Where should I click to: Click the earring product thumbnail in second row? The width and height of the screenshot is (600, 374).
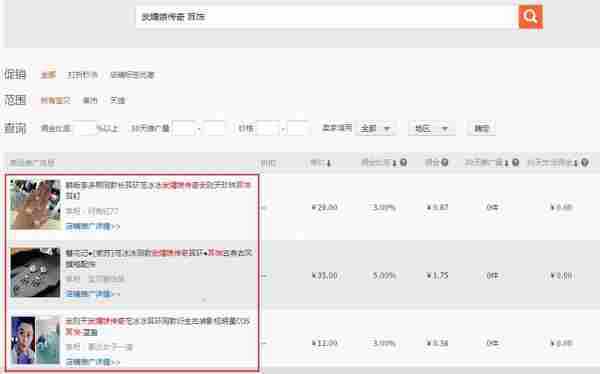pyautogui.click(x=35, y=273)
